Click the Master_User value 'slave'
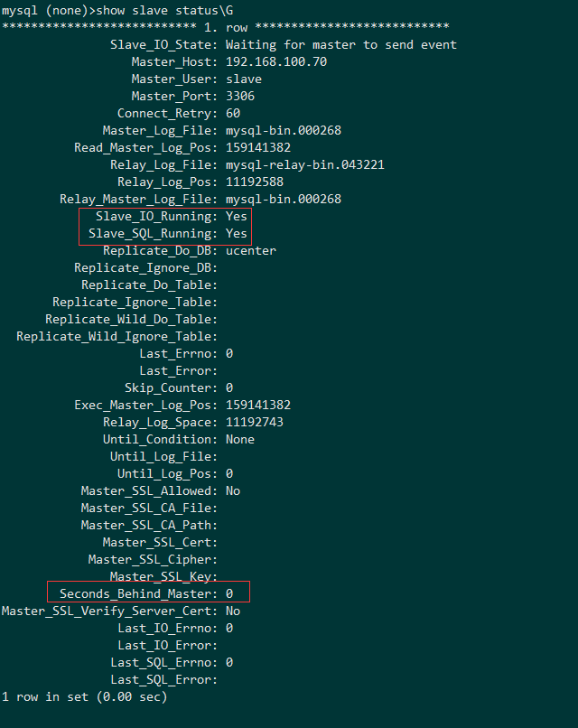This screenshot has width=578, height=728. tap(244, 79)
